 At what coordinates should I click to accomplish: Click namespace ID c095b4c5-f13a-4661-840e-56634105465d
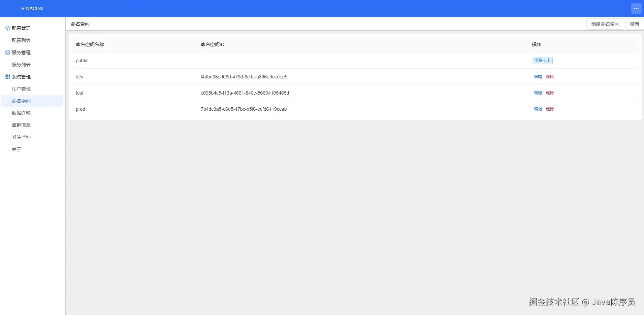pyautogui.click(x=245, y=93)
